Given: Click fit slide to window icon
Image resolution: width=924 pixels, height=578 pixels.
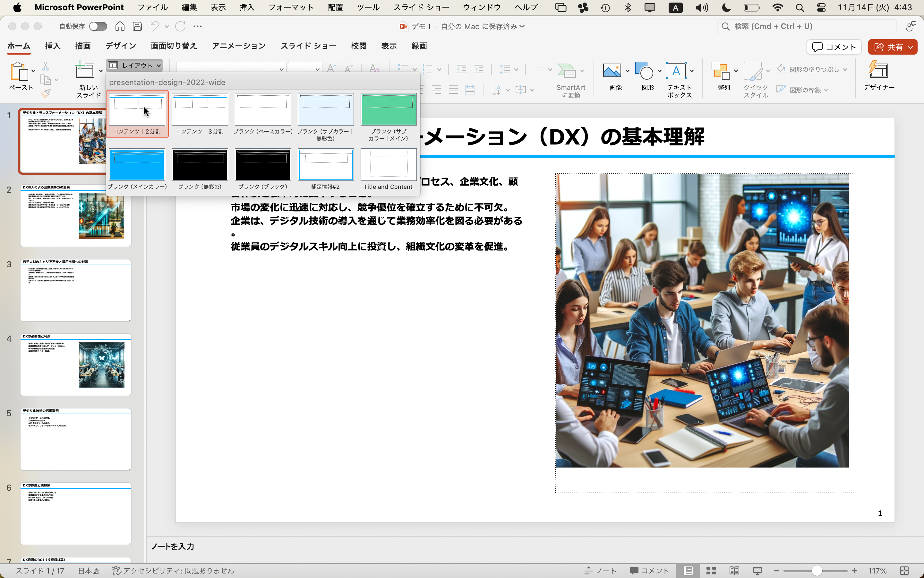Looking at the screenshot, I should click(x=904, y=570).
